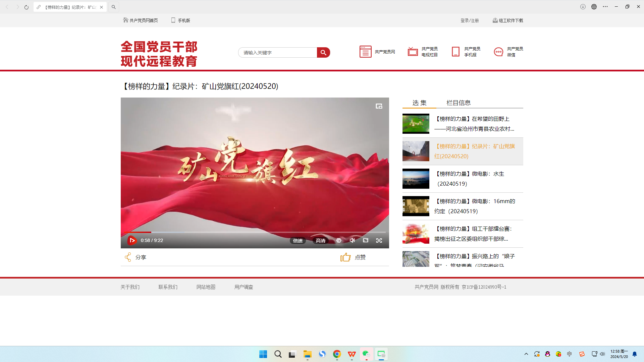Screen dimensions: 644x362
Task: Open the 高清 video quality selector
Action: [321, 240]
